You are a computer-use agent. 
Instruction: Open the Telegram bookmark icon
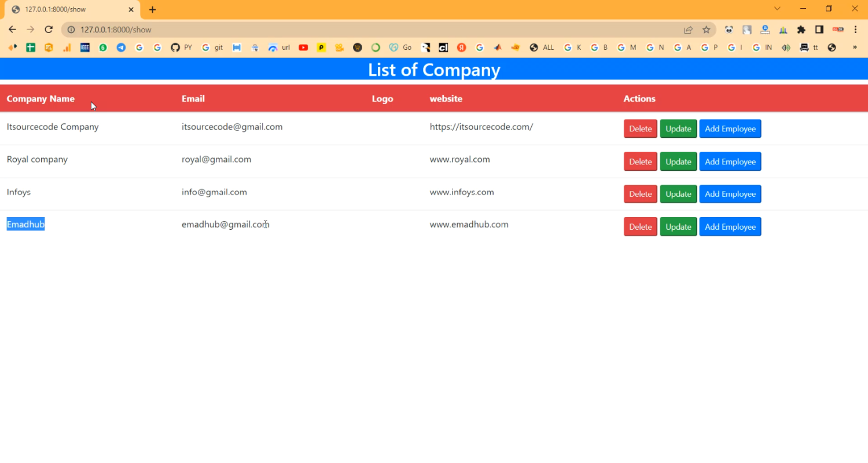[x=121, y=47]
